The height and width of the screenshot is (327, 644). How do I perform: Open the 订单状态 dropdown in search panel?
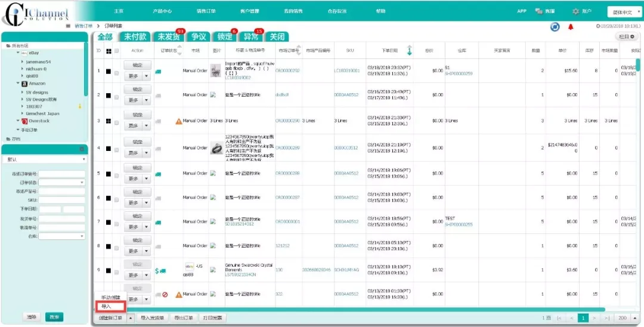click(62, 183)
